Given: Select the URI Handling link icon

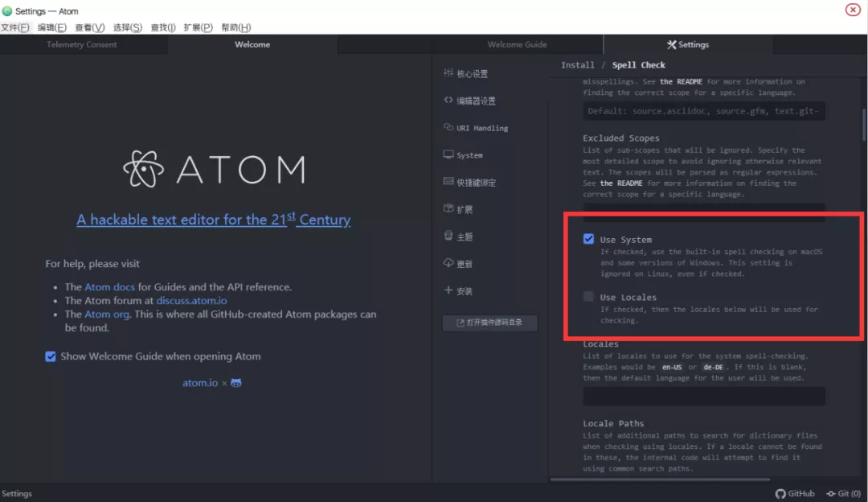Looking at the screenshot, I should tap(448, 127).
